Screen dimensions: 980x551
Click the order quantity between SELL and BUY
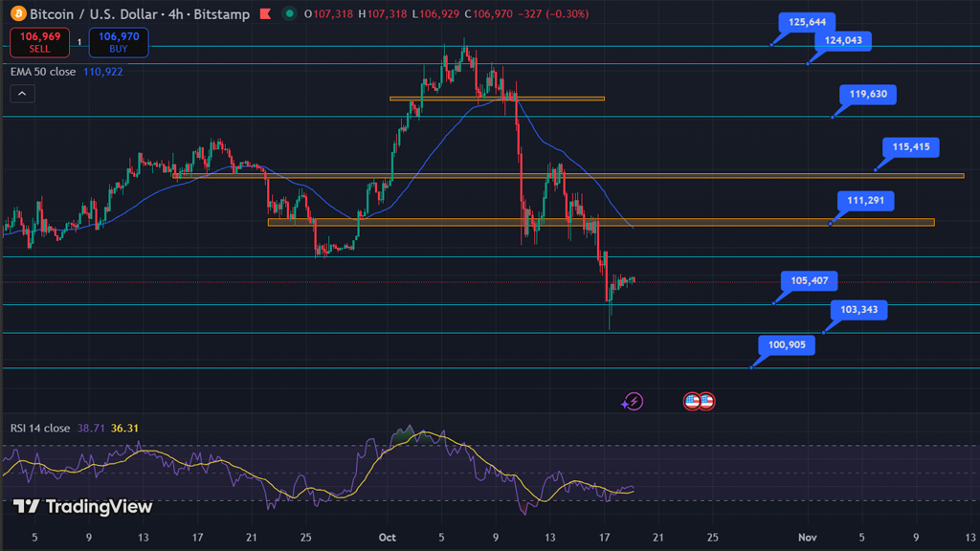tap(79, 43)
